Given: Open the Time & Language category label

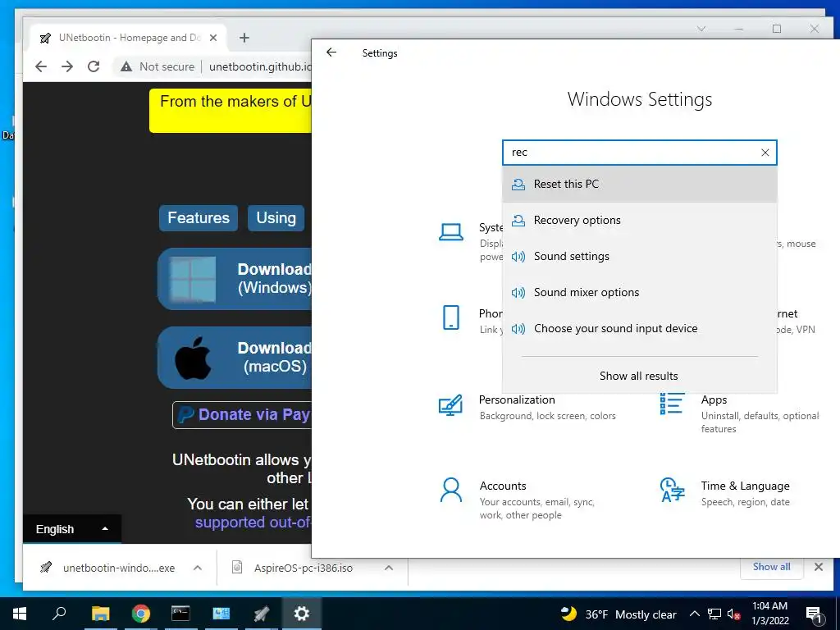Looking at the screenshot, I should (745, 486).
